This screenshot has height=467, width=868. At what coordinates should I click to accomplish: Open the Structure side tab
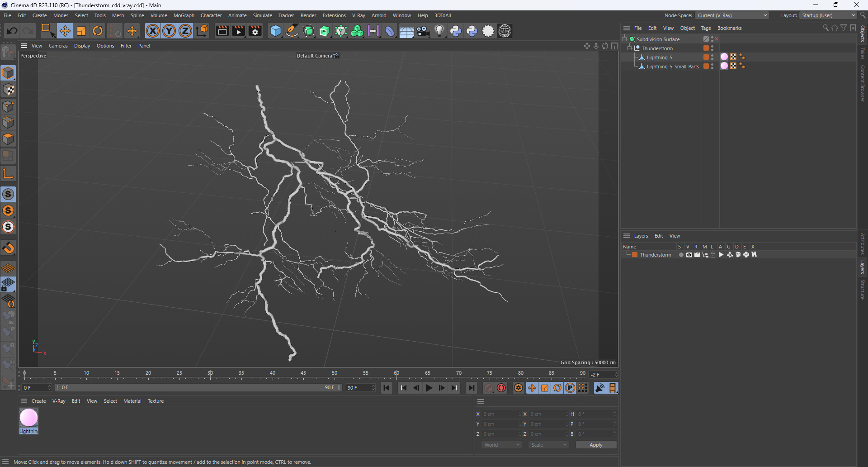[863, 290]
